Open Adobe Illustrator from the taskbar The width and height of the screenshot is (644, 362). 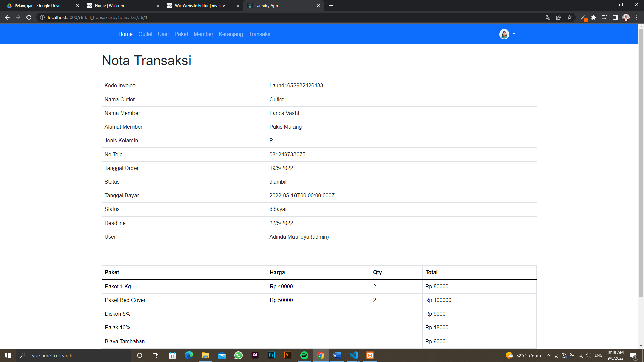point(288,355)
